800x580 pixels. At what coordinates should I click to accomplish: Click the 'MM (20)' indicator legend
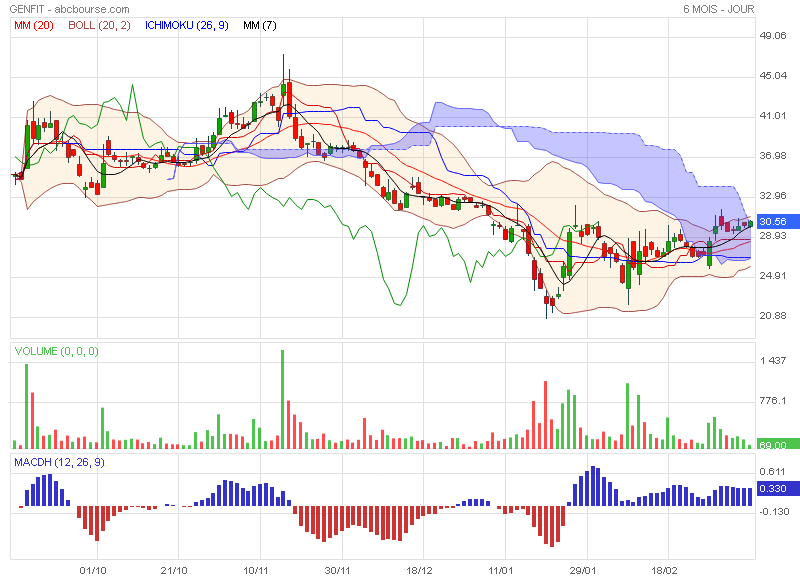tap(34, 25)
